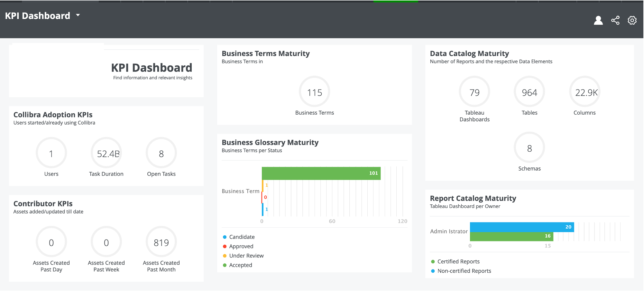Click the share dashboard icon
644x291 pixels.
coord(615,20)
